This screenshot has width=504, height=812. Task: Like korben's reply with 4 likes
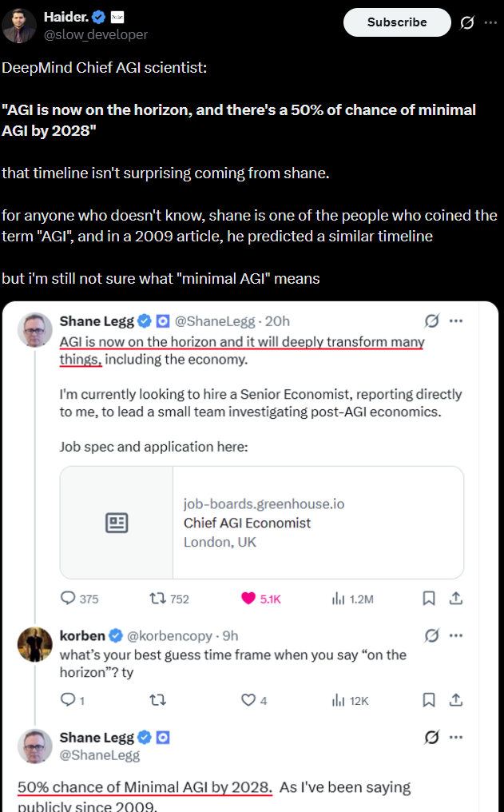click(x=249, y=700)
